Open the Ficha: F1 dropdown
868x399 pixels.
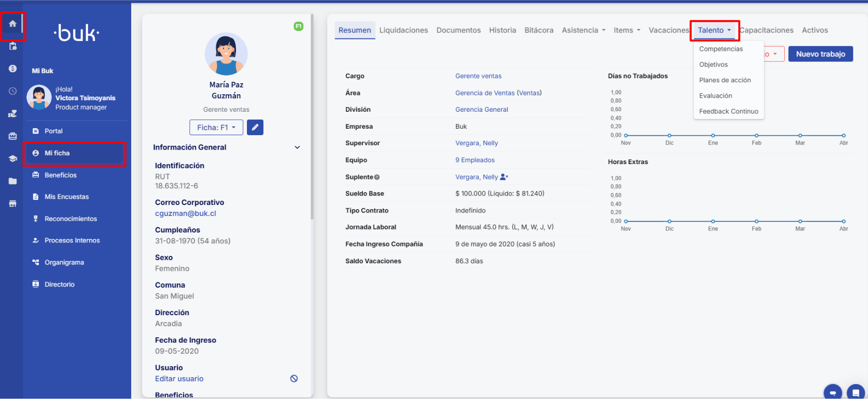216,127
